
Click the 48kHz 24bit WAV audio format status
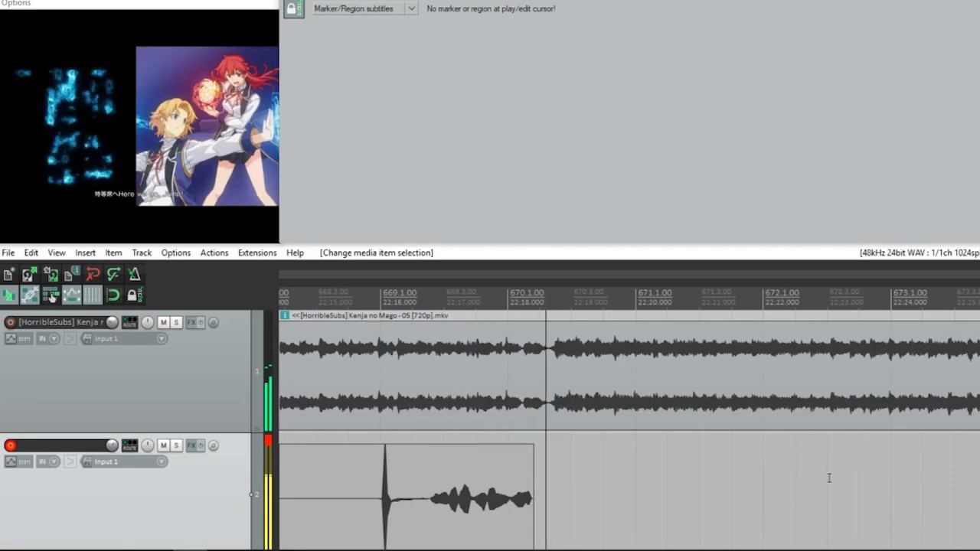(x=920, y=253)
